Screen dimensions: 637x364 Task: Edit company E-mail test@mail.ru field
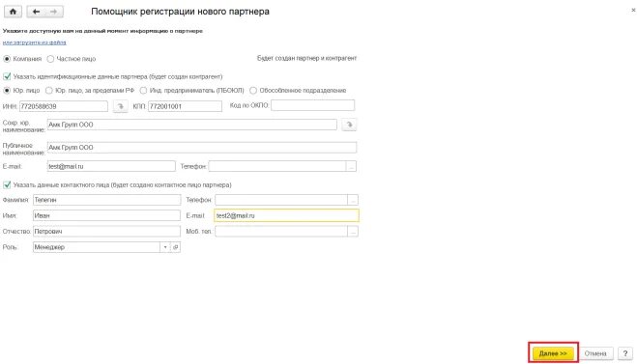111,166
